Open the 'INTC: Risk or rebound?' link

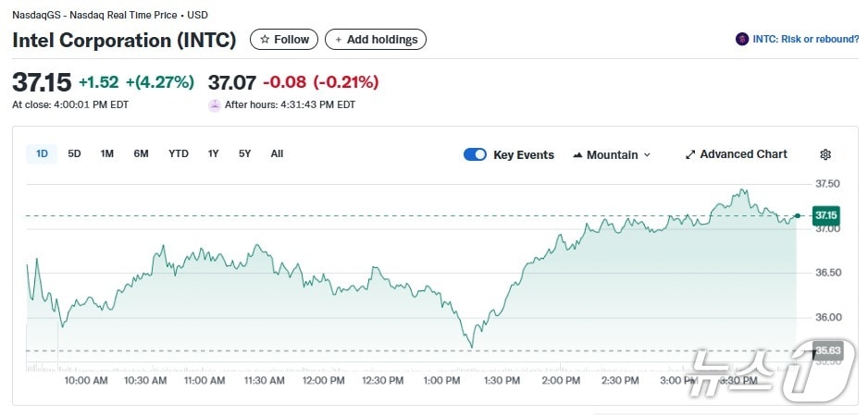click(x=804, y=39)
